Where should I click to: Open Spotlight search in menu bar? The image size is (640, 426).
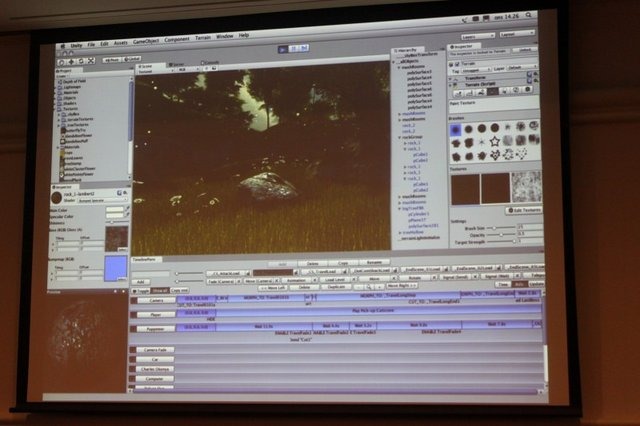click(x=529, y=15)
